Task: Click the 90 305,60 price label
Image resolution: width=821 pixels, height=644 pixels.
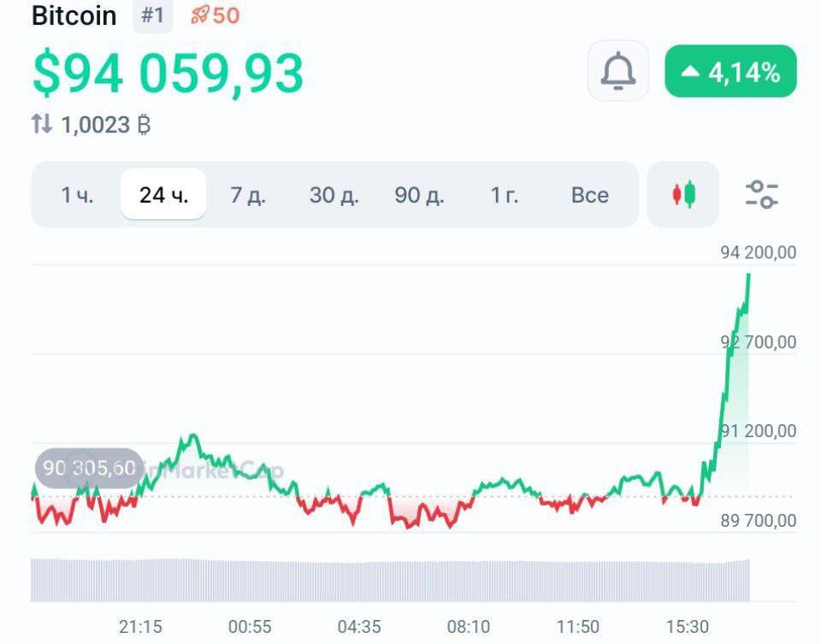Action: pyautogui.click(x=89, y=468)
